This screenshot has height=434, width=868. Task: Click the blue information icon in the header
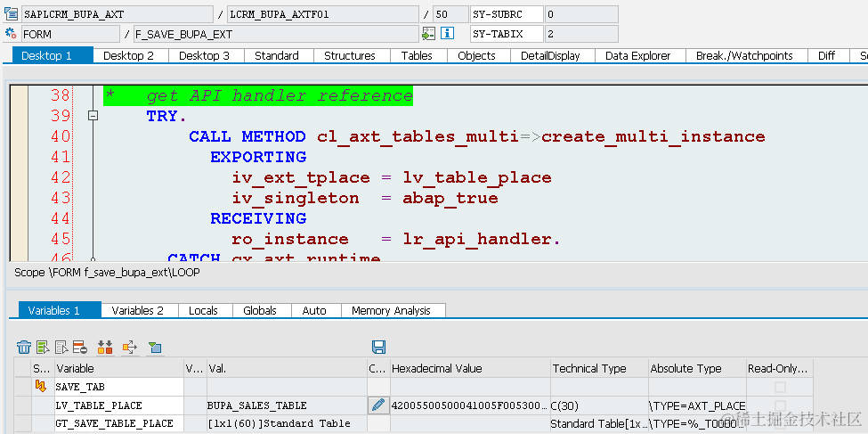[x=447, y=34]
